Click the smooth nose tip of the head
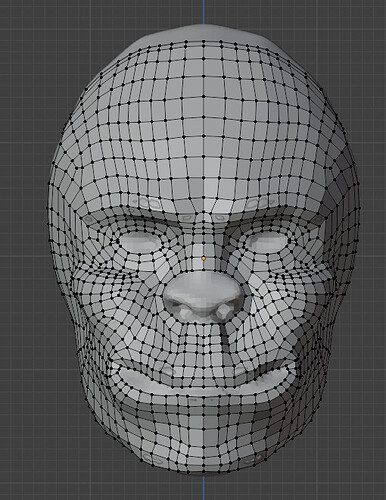The width and height of the screenshot is (386, 500). point(204,296)
